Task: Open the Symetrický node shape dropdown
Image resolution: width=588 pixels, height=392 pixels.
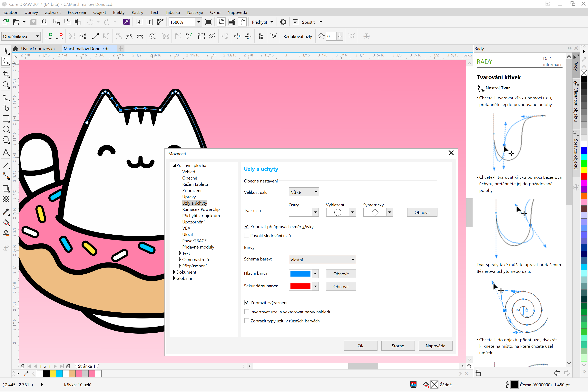Action: 390,212
